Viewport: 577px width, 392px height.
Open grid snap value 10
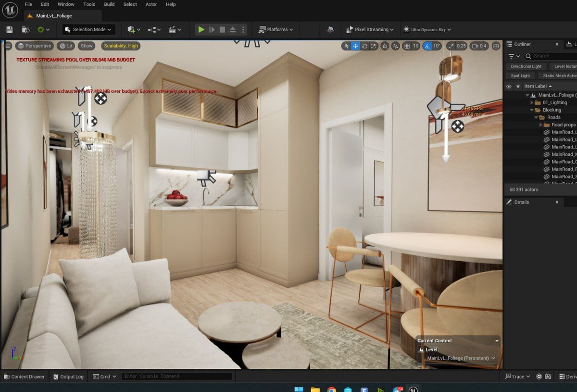coord(416,46)
